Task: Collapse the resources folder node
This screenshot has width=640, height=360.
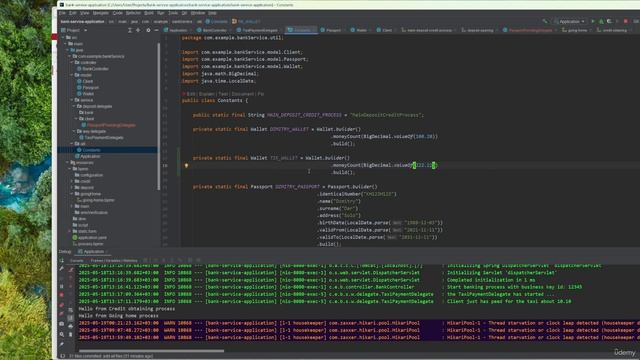Action: click(x=68, y=162)
